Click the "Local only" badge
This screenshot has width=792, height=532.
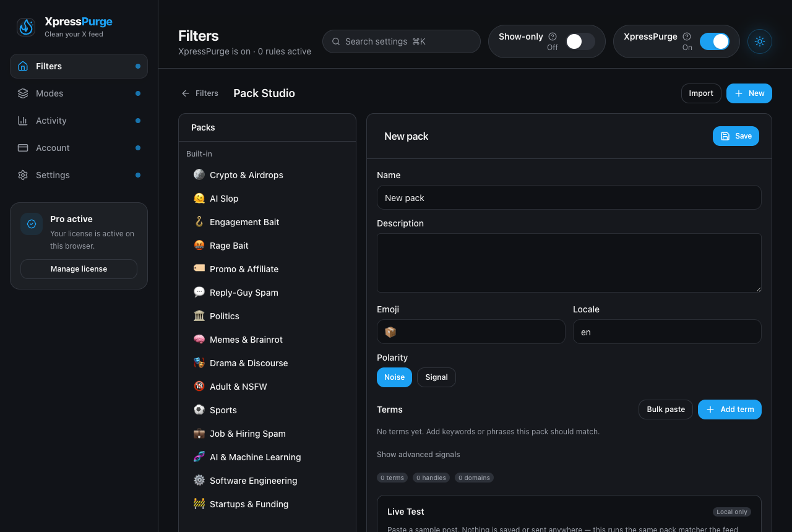pos(732,512)
